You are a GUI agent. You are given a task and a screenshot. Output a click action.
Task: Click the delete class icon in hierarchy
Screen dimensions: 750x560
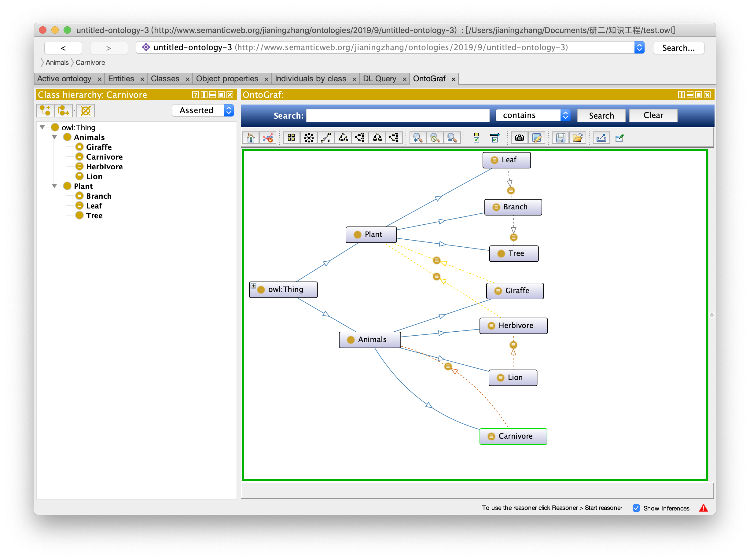[x=86, y=111]
